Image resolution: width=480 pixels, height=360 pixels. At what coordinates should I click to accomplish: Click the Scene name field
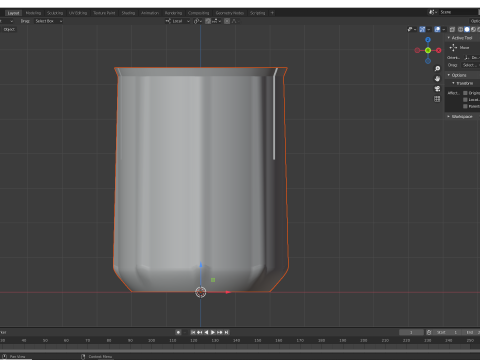pos(458,12)
